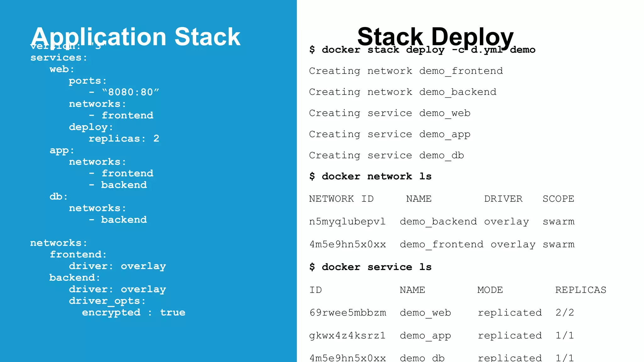Click the REPLICAS column header
Image resolution: width=644 pixels, height=362 pixels.
580,290
